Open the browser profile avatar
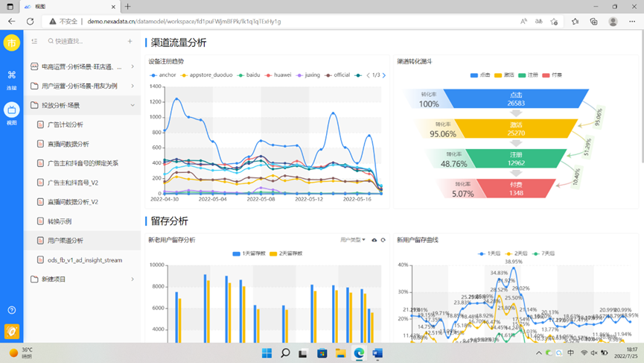Screen dimensions: 644x363 (x=613, y=22)
